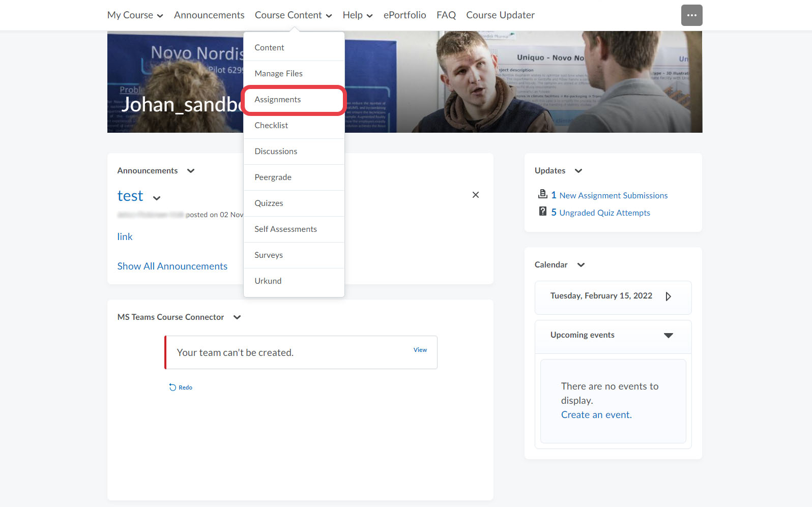812x507 pixels.
Task: Open the three-dots more options button
Action: pos(691,15)
